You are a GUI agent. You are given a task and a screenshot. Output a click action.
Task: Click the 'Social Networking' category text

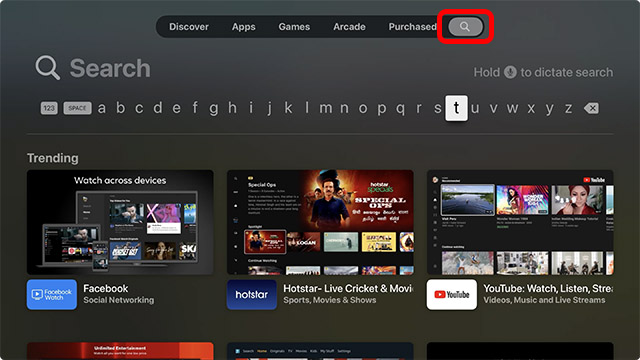click(x=119, y=300)
